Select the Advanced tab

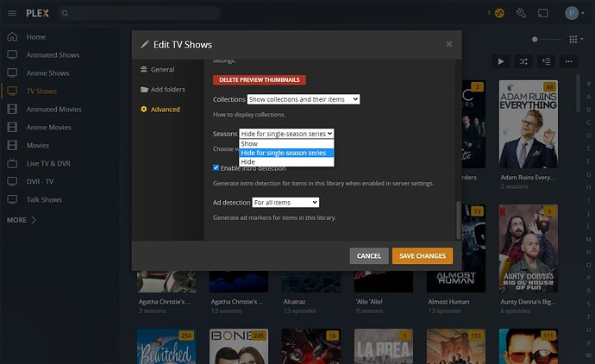point(160,110)
